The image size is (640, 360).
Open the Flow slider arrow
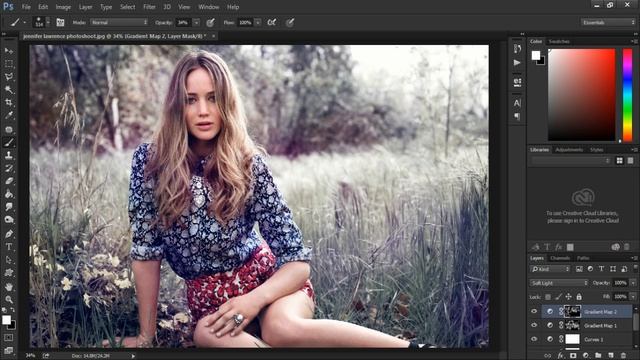click(x=258, y=22)
